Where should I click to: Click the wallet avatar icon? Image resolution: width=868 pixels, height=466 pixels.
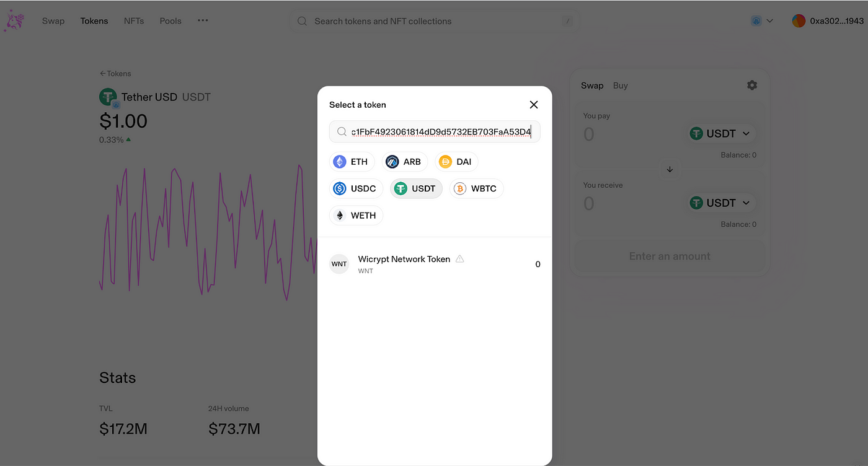pos(799,20)
